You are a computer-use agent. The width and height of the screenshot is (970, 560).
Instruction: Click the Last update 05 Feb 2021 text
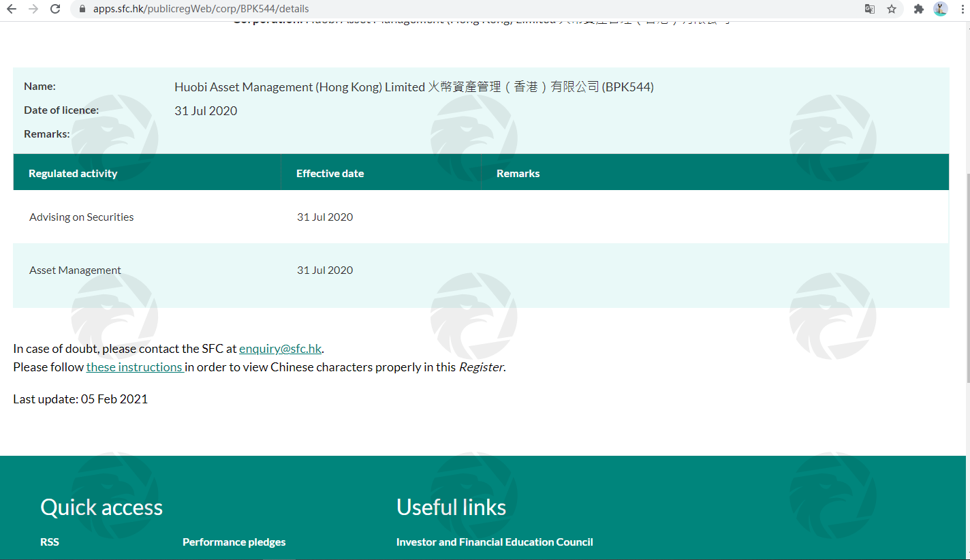click(80, 399)
